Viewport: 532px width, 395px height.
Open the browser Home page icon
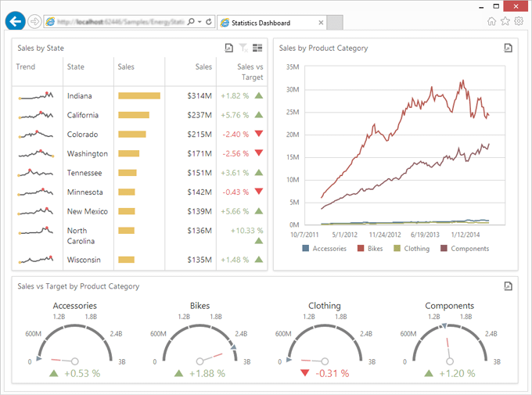click(x=491, y=22)
